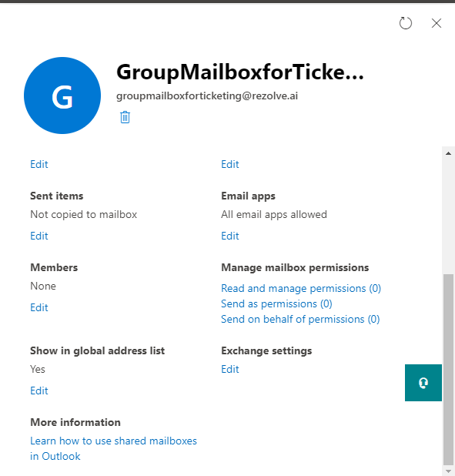The image size is (455, 476).
Task: Delete the shared mailbox using the trash icon
Action: coord(125,117)
